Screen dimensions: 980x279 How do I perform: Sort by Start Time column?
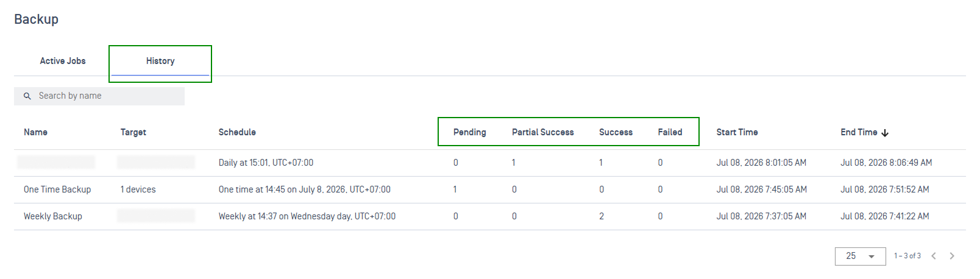(737, 132)
